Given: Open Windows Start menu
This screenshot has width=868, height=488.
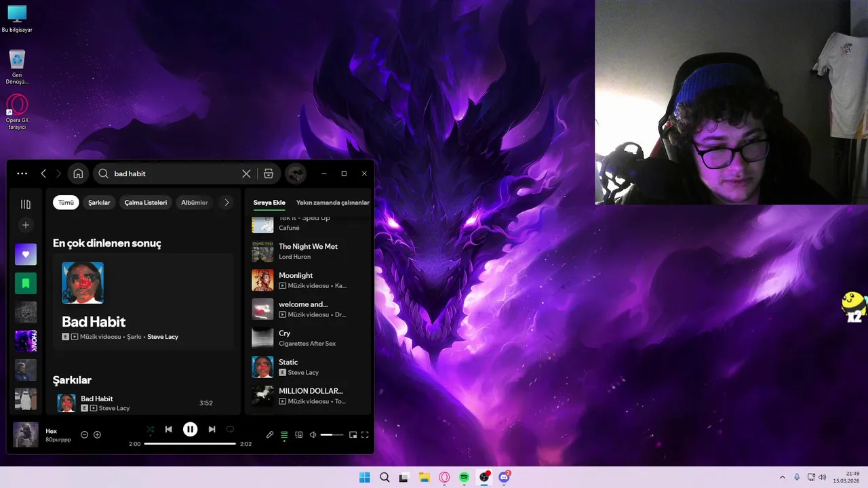Looking at the screenshot, I should [x=364, y=477].
